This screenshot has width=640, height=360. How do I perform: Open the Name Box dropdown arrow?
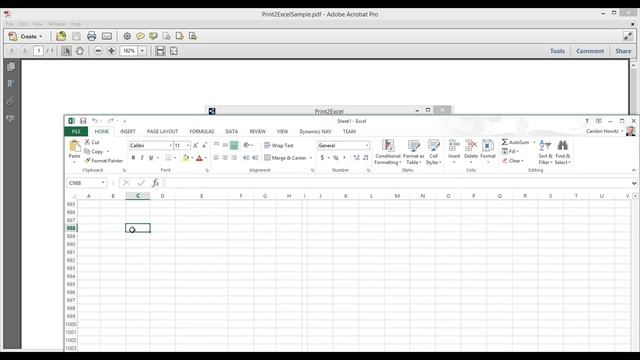(x=103, y=183)
